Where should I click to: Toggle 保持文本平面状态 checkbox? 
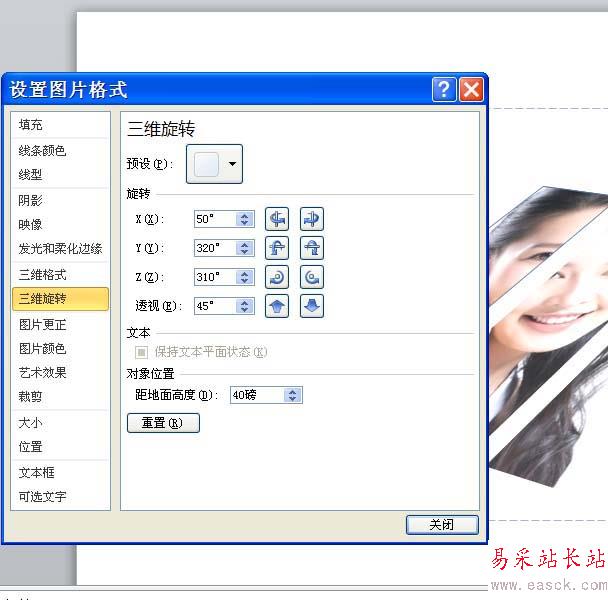tap(141, 352)
